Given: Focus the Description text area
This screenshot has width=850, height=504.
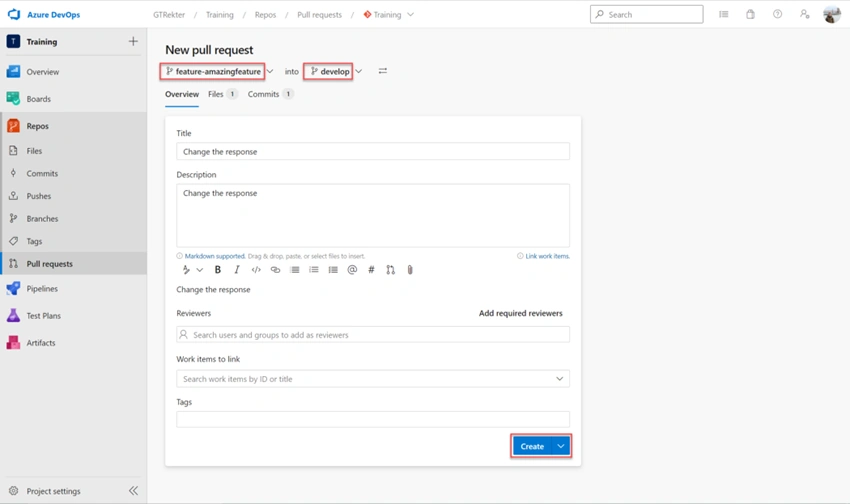Looking at the screenshot, I should click(x=373, y=216).
